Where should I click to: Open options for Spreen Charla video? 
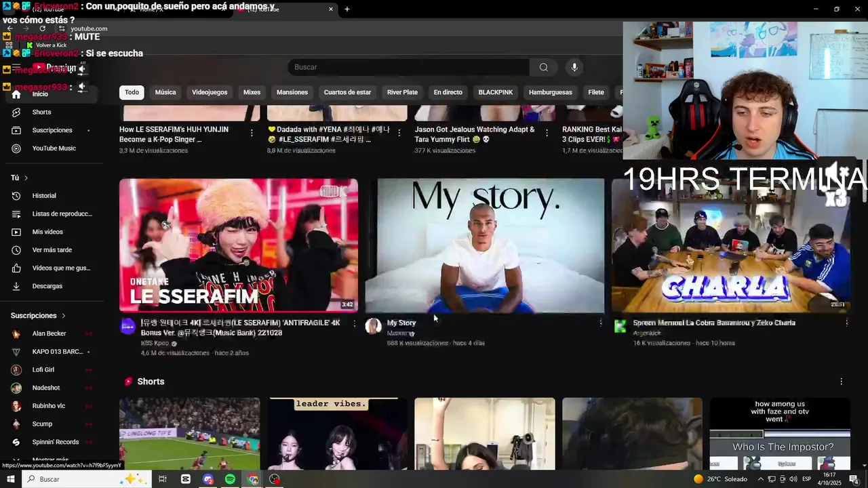point(846,323)
